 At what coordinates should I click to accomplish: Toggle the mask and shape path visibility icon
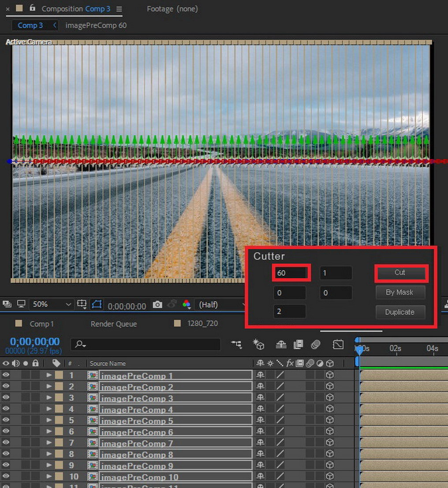pos(97,304)
